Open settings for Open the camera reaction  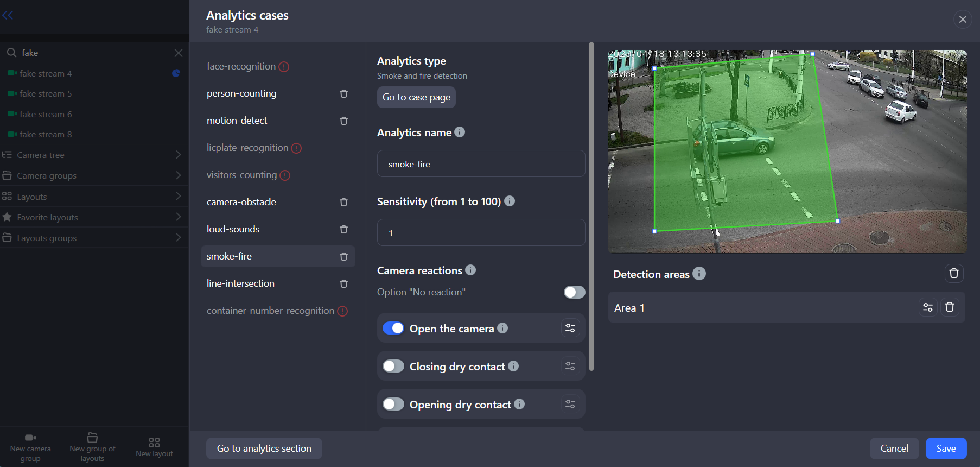tap(570, 328)
